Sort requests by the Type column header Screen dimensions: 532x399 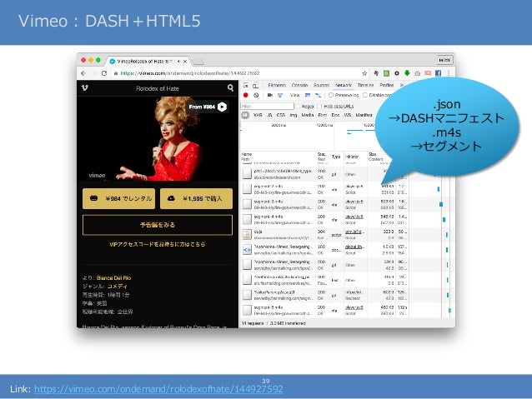(x=336, y=157)
